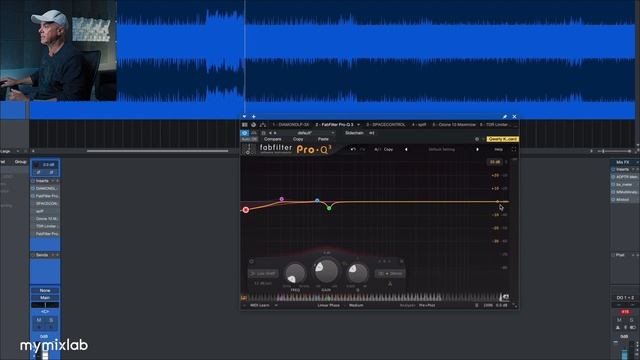Click Paste in plugin preset bar

(323, 139)
